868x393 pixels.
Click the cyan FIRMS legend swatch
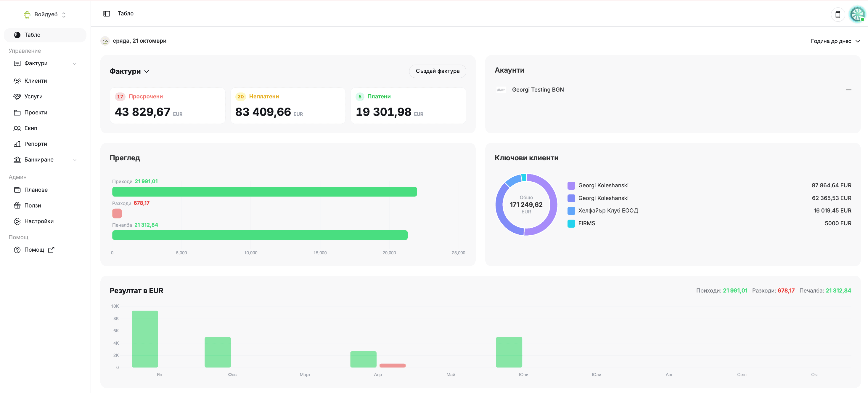(571, 224)
